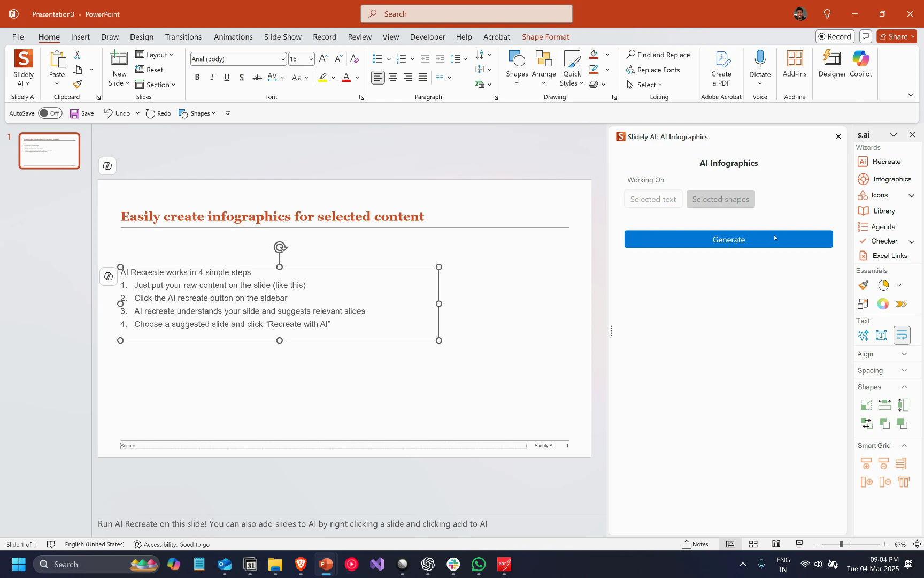Switch to the Shape Format tab

545,37
